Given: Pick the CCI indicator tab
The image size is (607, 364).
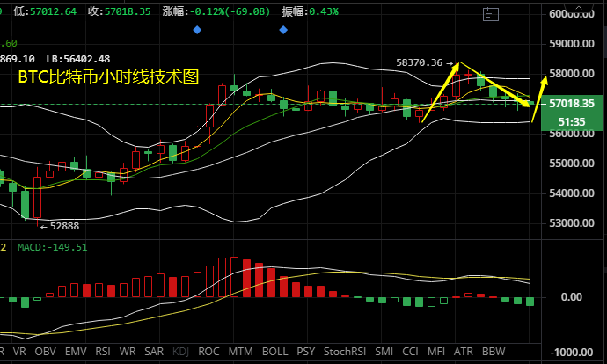Looking at the screenshot, I should [x=410, y=351].
